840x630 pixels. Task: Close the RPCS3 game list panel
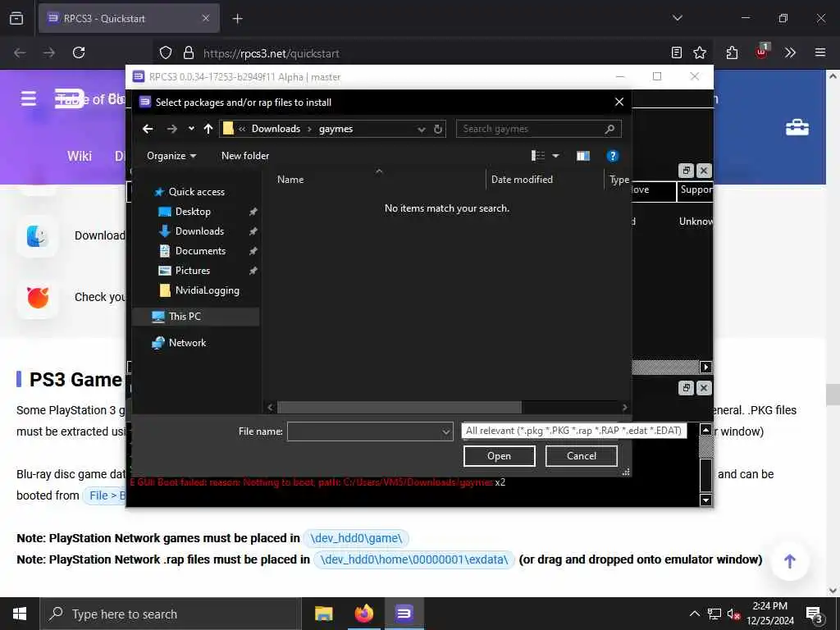[x=704, y=171]
